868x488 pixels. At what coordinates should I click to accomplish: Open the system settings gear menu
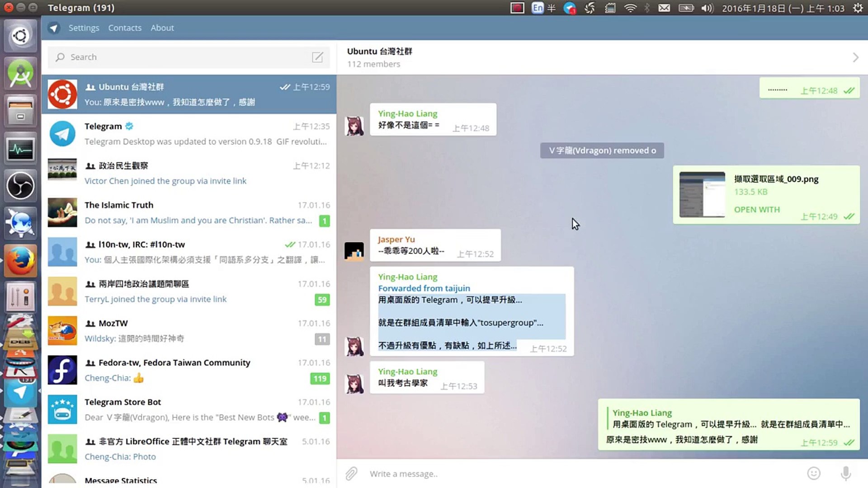[858, 8]
